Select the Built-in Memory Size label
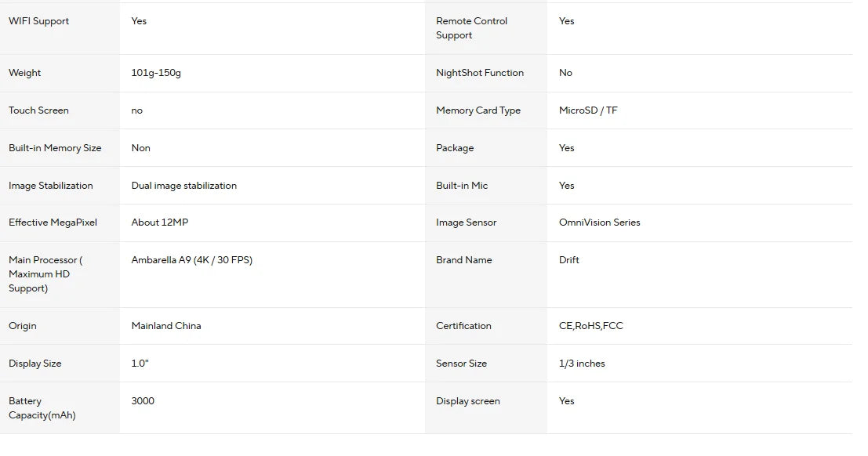The width and height of the screenshot is (868, 456). coord(55,148)
